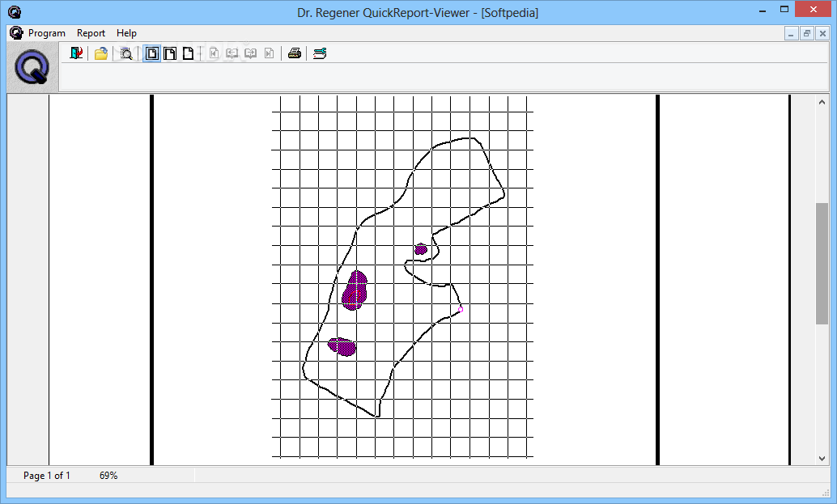Click the document icon beside Program menu
The width and height of the screenshot is (837, 504).
tap(16, 33)
